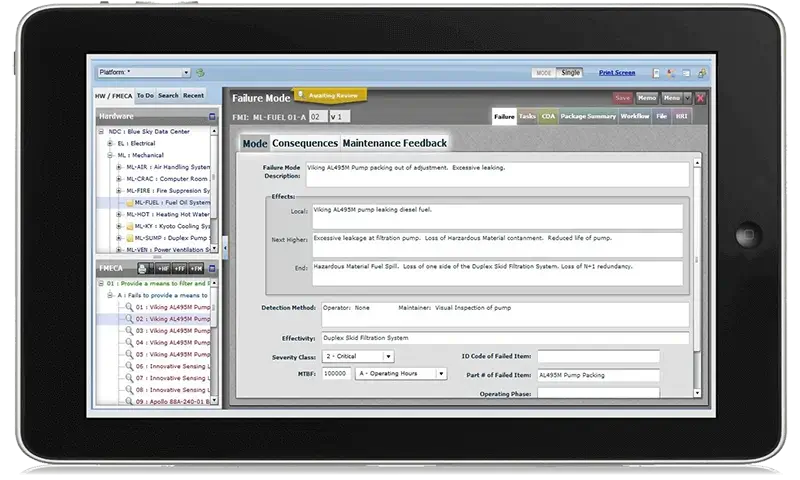Click the +FM button in FMECA header

pos(196,268)
